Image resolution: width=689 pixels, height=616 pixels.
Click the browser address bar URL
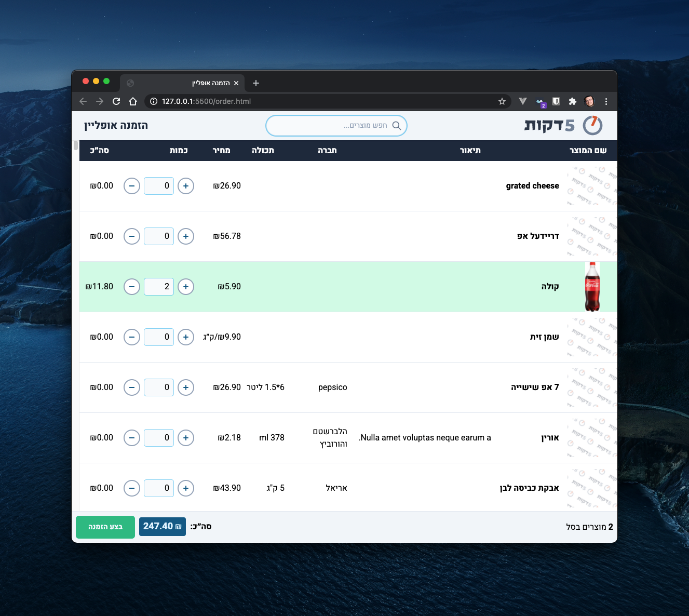click(x=206, y=101)
